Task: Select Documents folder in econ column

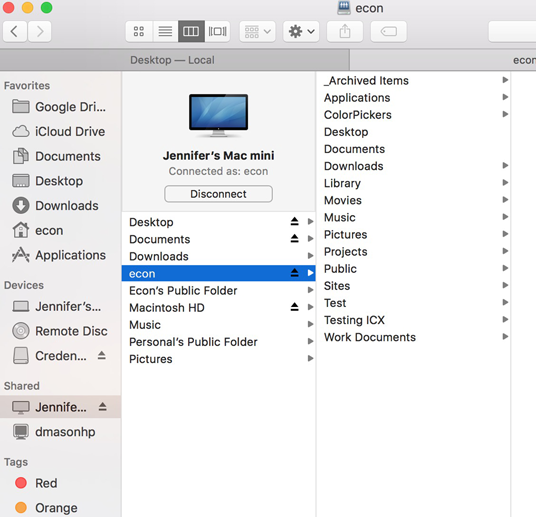Action: (x=414, y=149)
